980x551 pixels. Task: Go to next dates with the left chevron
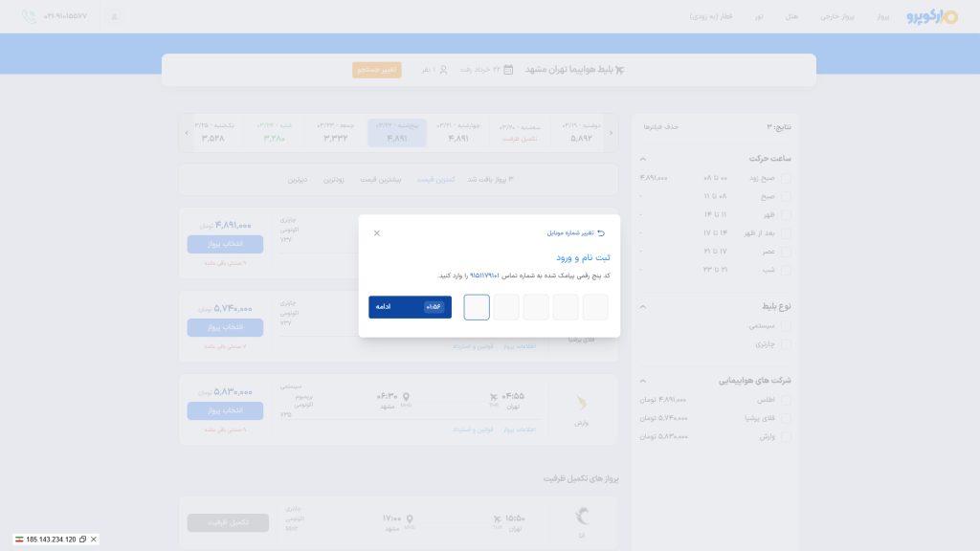187,133
